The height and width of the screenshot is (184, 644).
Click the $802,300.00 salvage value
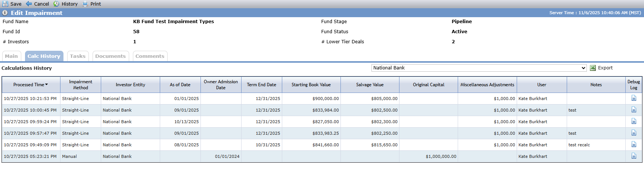384,122
